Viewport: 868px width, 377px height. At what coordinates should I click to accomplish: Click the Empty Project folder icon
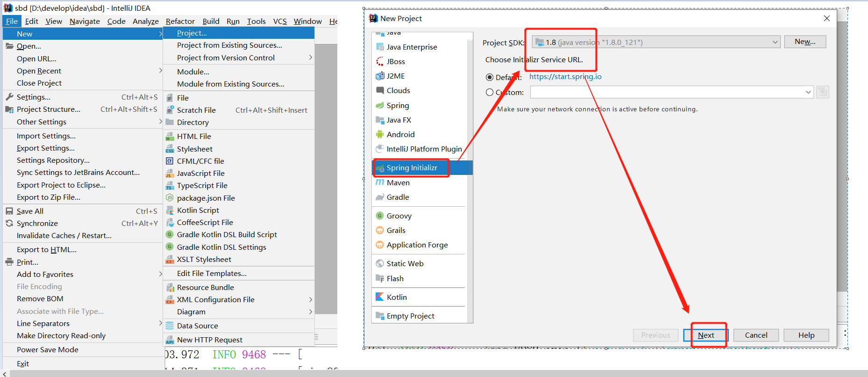[380, 316]
